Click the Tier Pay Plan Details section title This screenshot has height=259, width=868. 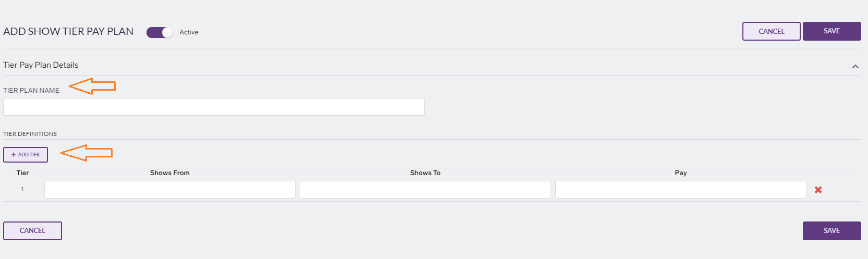point(41,65)
